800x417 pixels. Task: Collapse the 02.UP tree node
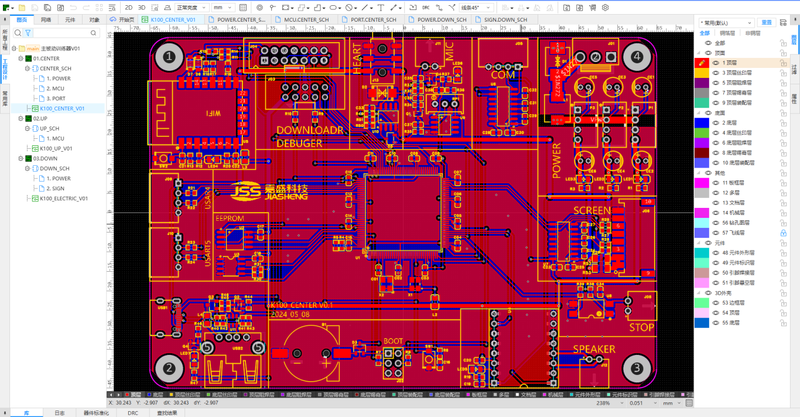tap(21, 118)
